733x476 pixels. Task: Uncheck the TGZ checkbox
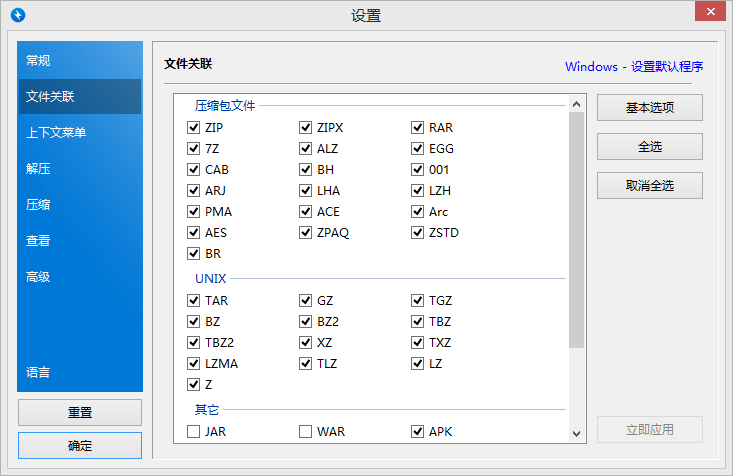tap(417, 300)
